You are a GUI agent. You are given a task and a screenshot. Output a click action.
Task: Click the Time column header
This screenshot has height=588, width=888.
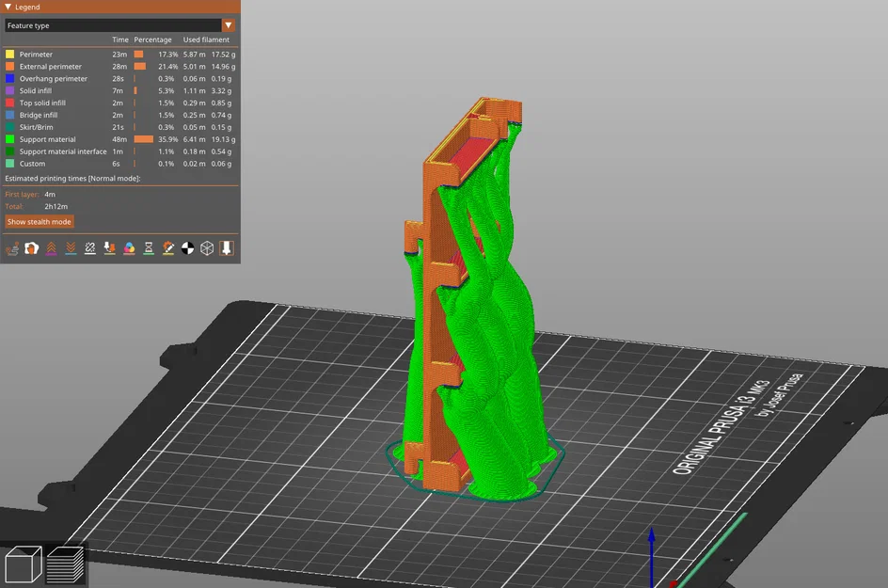[120, 40]
